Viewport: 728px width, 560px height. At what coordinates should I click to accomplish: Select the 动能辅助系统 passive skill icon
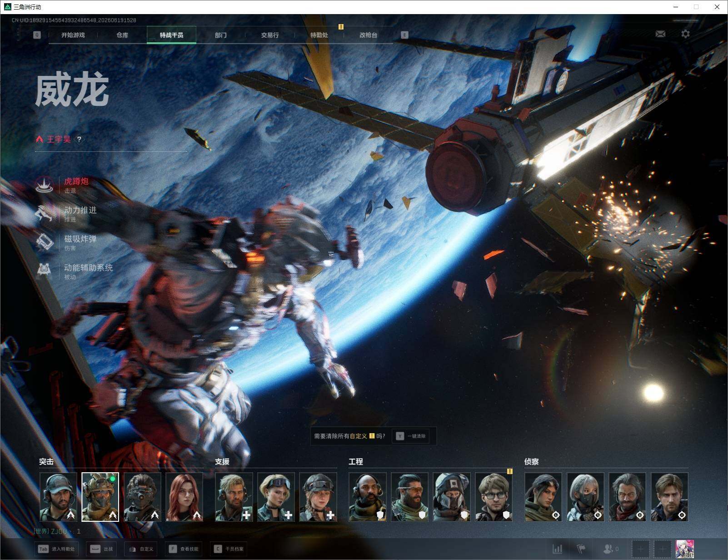point(45,271)
